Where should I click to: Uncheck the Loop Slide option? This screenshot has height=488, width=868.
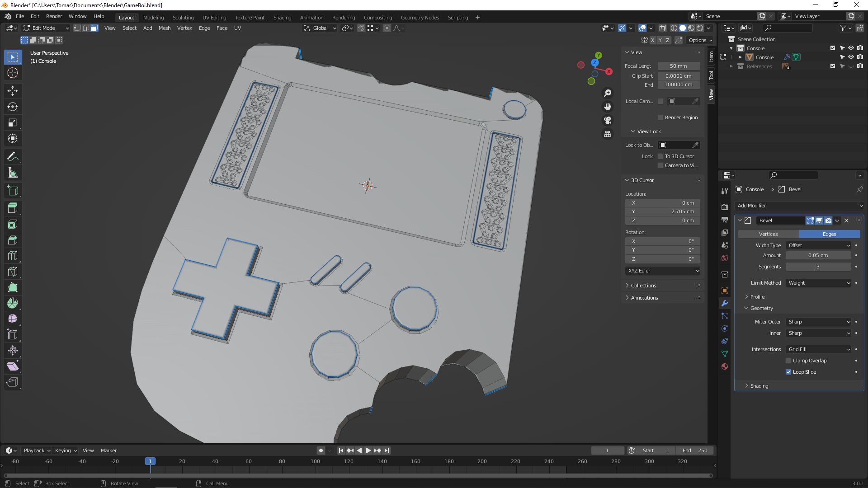(x=788, y=372)
